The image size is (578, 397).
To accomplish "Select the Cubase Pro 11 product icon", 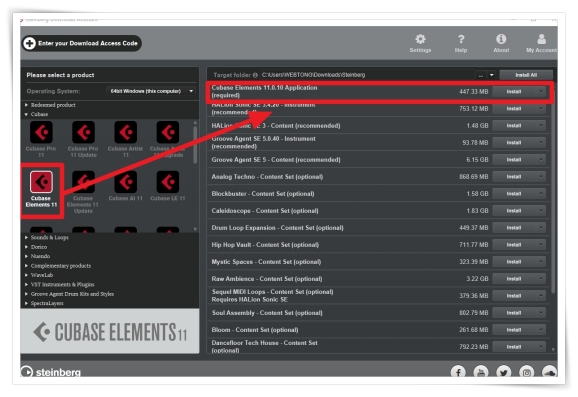I will point(41,132).
